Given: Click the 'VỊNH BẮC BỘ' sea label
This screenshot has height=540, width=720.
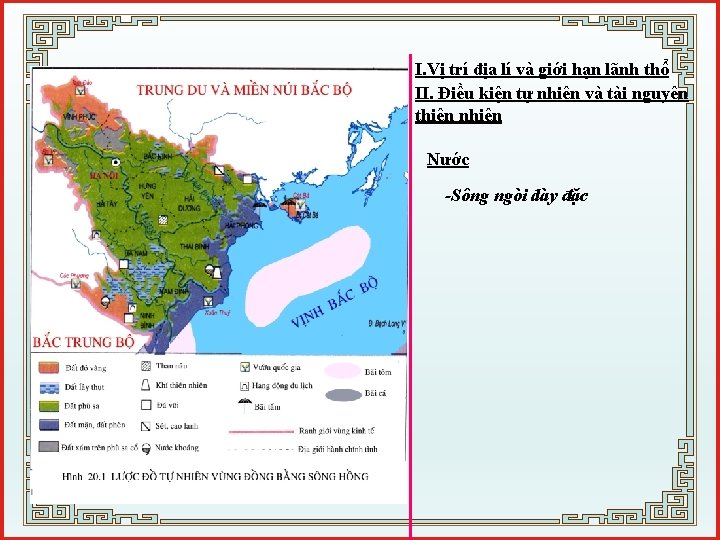Looking at the screenshot, I should pyautogui.click(x=334, y=303).
